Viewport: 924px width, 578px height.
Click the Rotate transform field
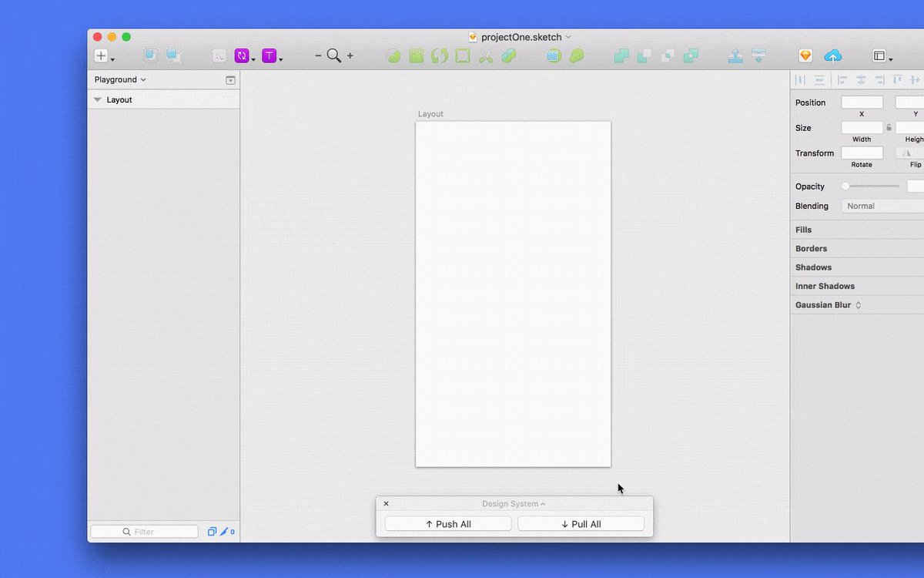coord(862,153)
